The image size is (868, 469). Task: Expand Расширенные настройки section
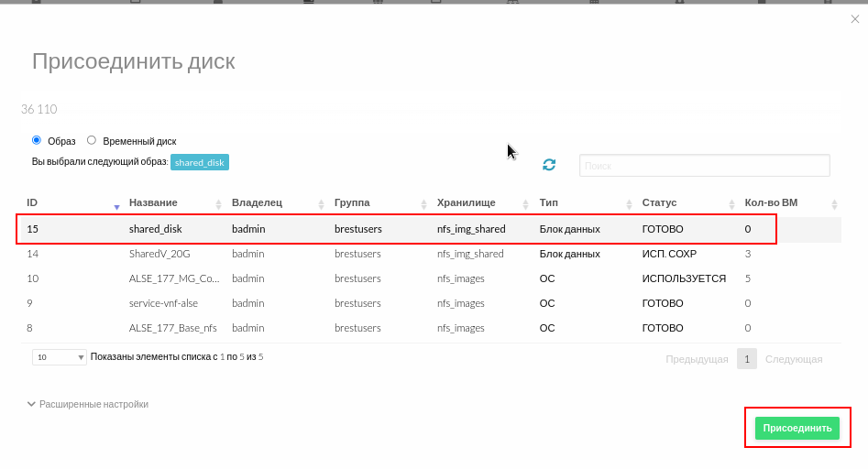pos(88,404)
